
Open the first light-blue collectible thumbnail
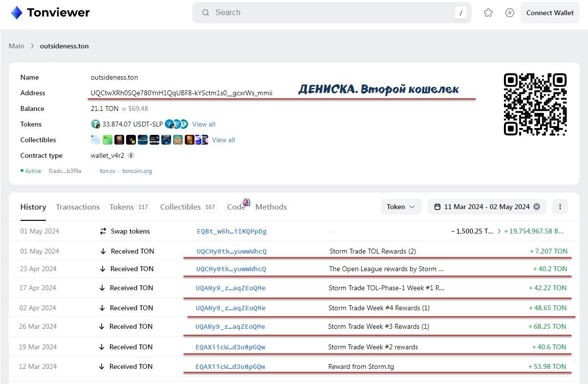point(95,140)
